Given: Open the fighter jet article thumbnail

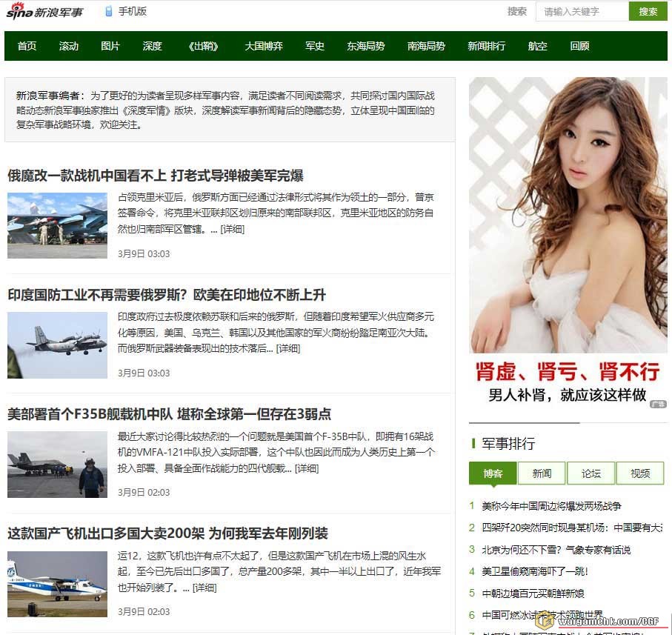Looking at the screenshot, I should coord(57,225).
